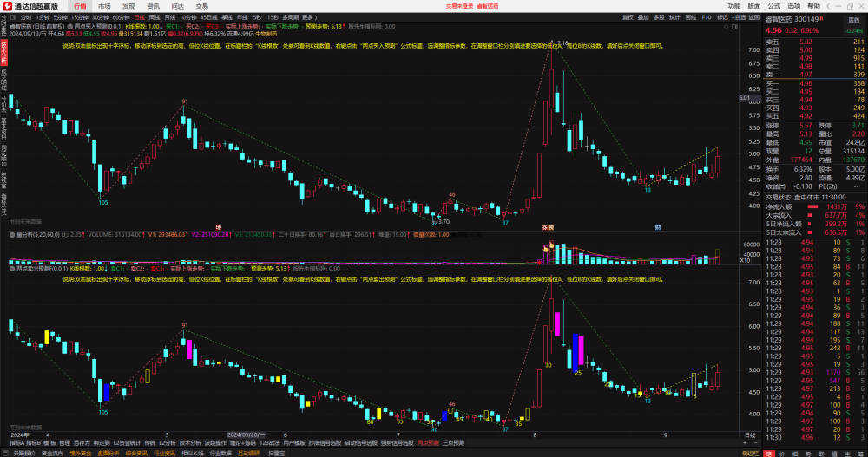Click the round icon before 两点买入预测 indicator
Viewport: 868px width, 457px height.
click(x=70, y=26)
